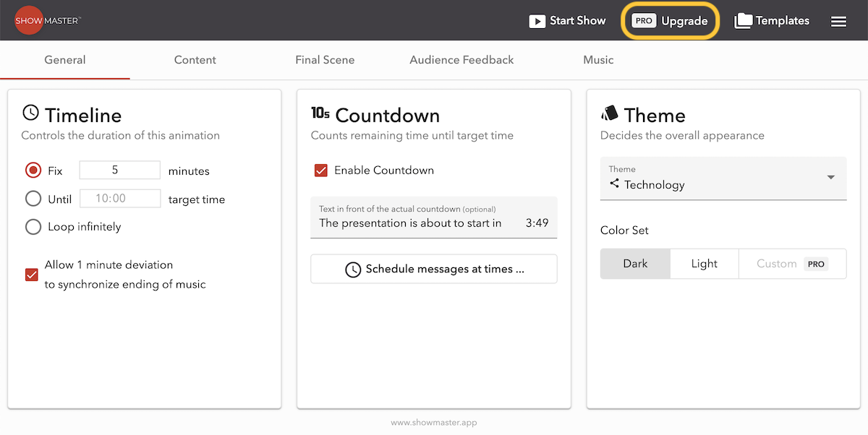868x435 pixels.
Task: Click the PRO badge beside Upgrade
Action: (x=644, y=21)
